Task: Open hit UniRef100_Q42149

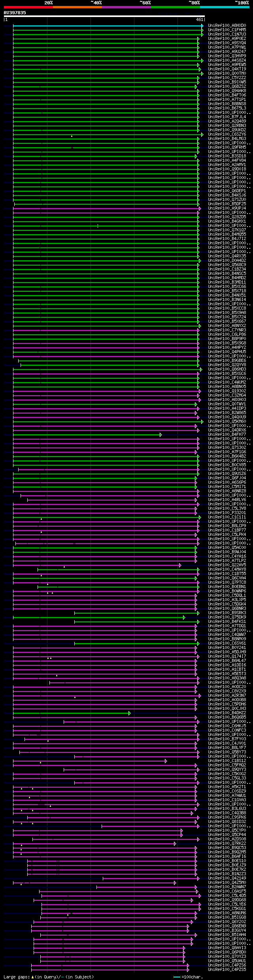Action: coord(227,878)
